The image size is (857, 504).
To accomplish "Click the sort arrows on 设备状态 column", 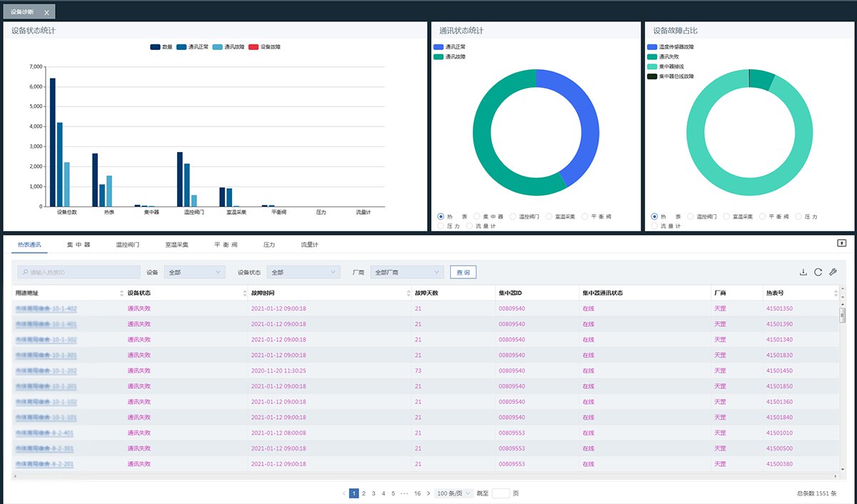I will tap(245, 293).
